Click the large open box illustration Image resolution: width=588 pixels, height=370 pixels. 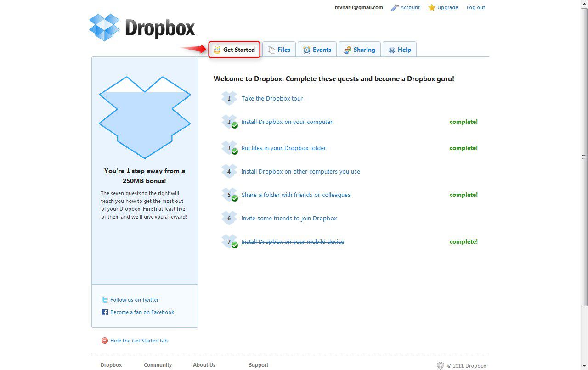pyautogui.click(x=145, y=118)
